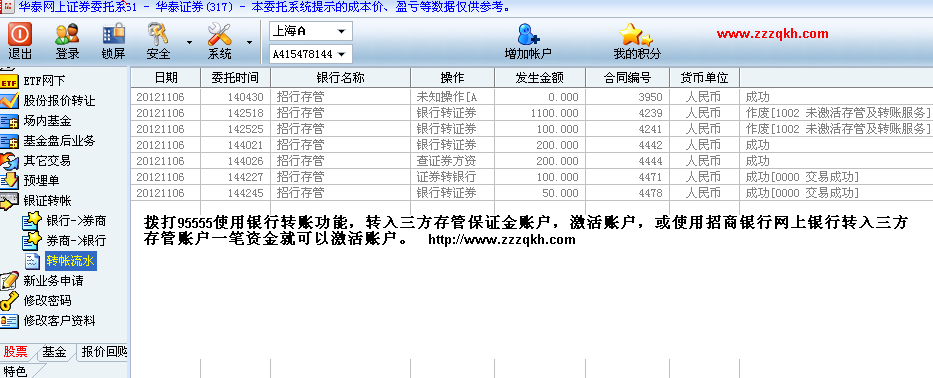This screenshot has height=378, width=933.
Task: Click the 银证转帐 hand icon
Action: click(x=9, y=201)
